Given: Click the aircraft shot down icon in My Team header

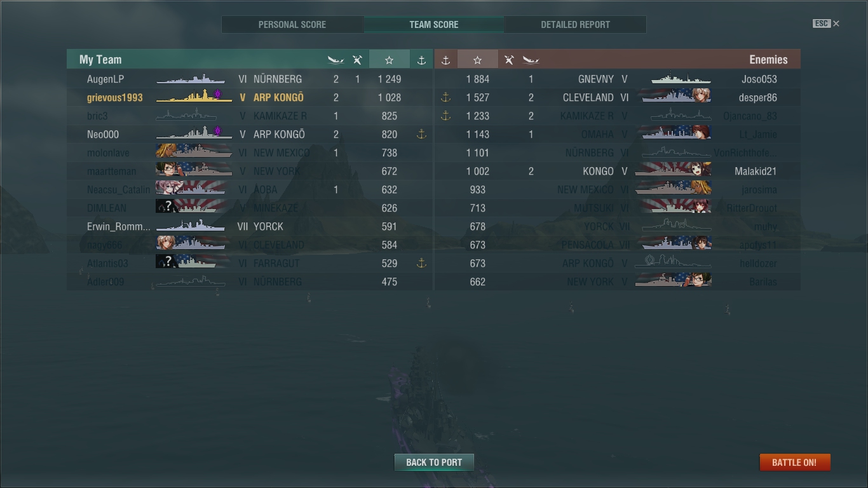Looking at the screenshot, I should click(357, 60).
